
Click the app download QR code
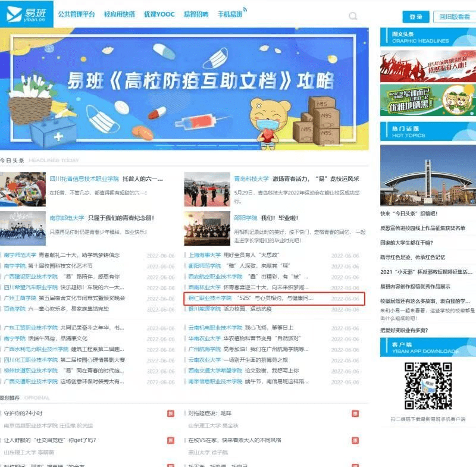(x=428, y=387)
